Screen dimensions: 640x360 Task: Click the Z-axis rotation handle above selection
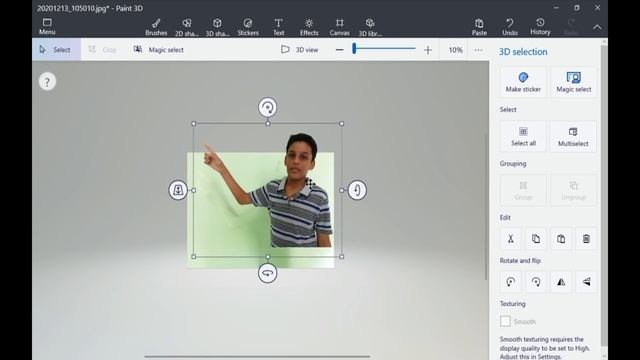[x=268, y=107]
